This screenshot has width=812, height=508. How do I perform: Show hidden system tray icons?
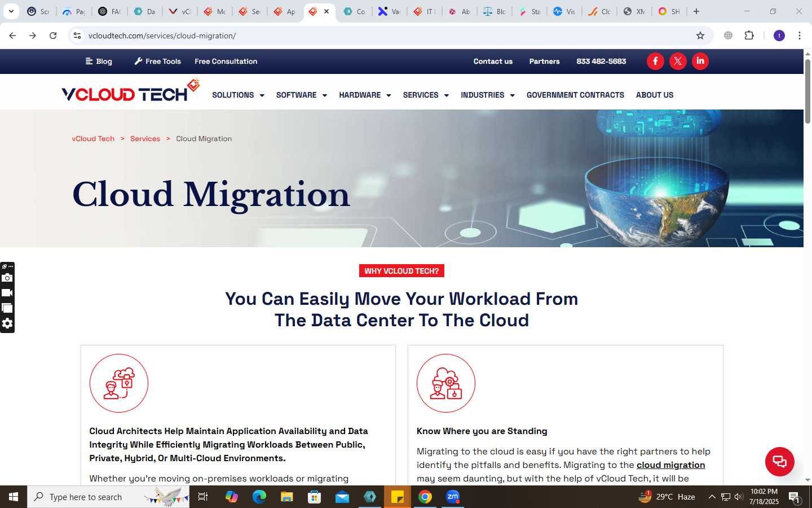(712, 497)
